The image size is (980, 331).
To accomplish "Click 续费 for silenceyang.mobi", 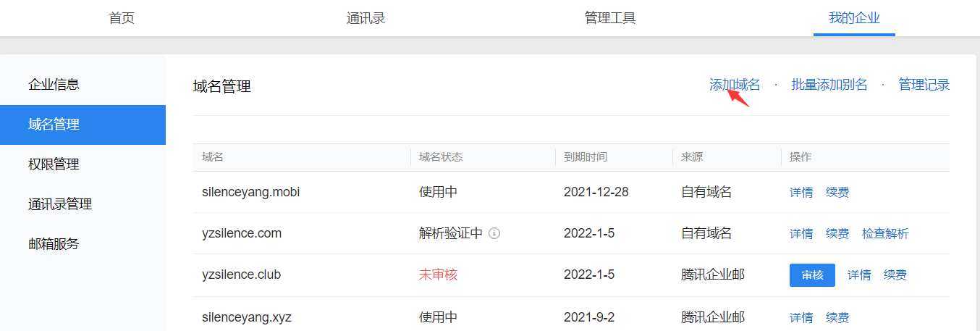I will point(837,193).
